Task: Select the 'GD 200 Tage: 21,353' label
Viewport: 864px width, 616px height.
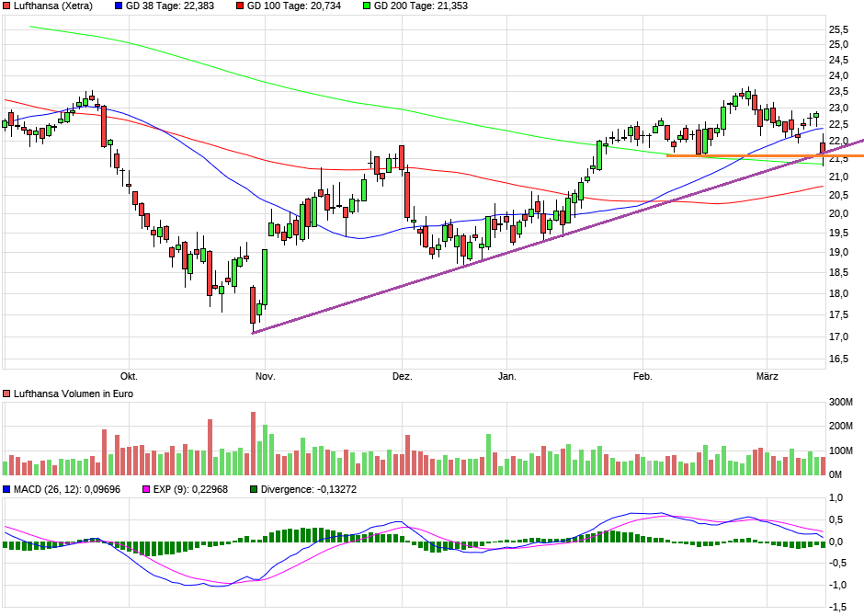Action: (420, 6)
